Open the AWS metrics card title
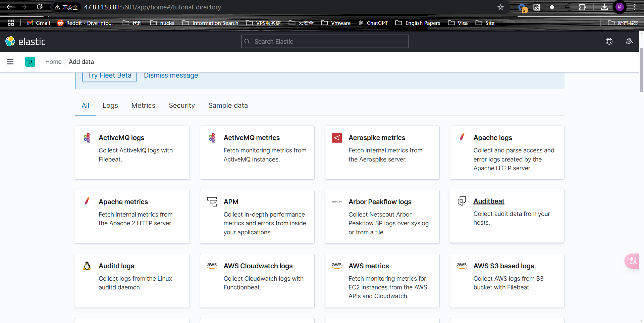Screen dimensions: 644x323 tap(369, 266)
